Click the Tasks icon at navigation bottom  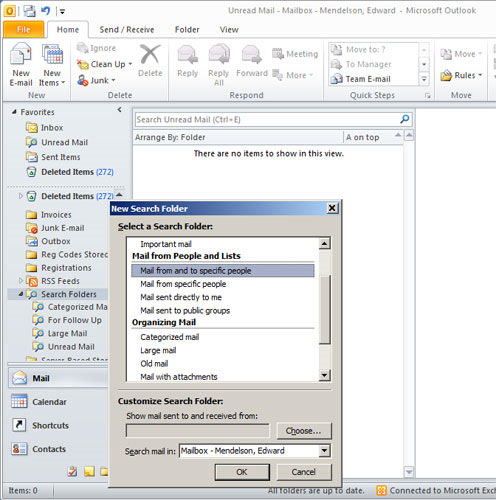[72, 471]
